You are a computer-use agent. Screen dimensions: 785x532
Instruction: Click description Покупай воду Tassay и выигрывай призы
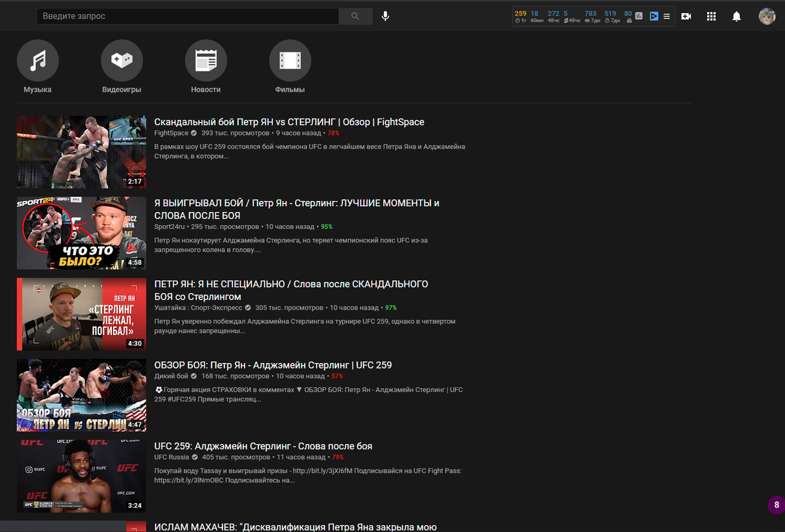click(x=308, y=476)
